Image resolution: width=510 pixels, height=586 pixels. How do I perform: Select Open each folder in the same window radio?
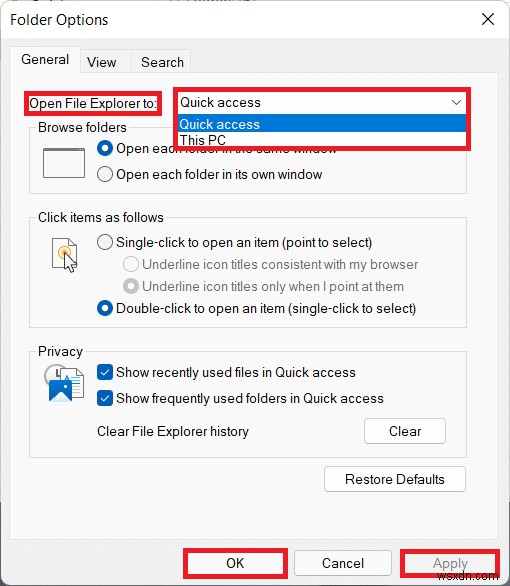click(x=105, y=149)
